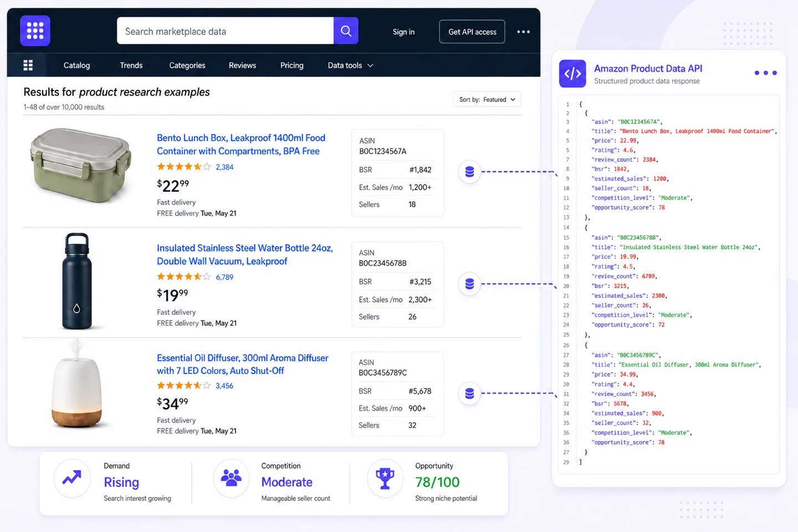
Task: Click the 3,456 review count link
Action: click(224, 386)
